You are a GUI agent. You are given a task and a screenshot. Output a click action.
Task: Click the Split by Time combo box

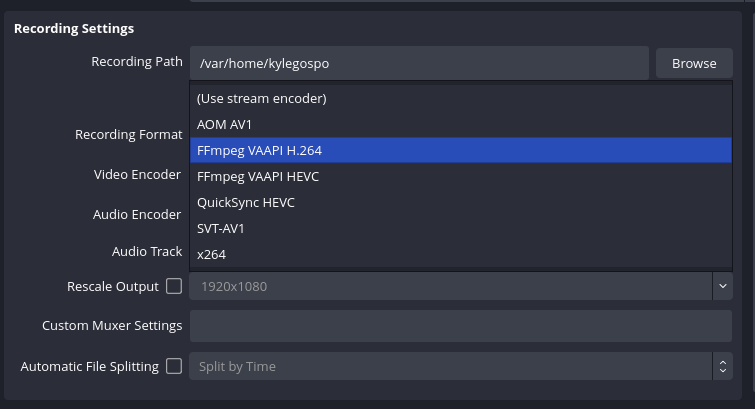tap(450, 366)
